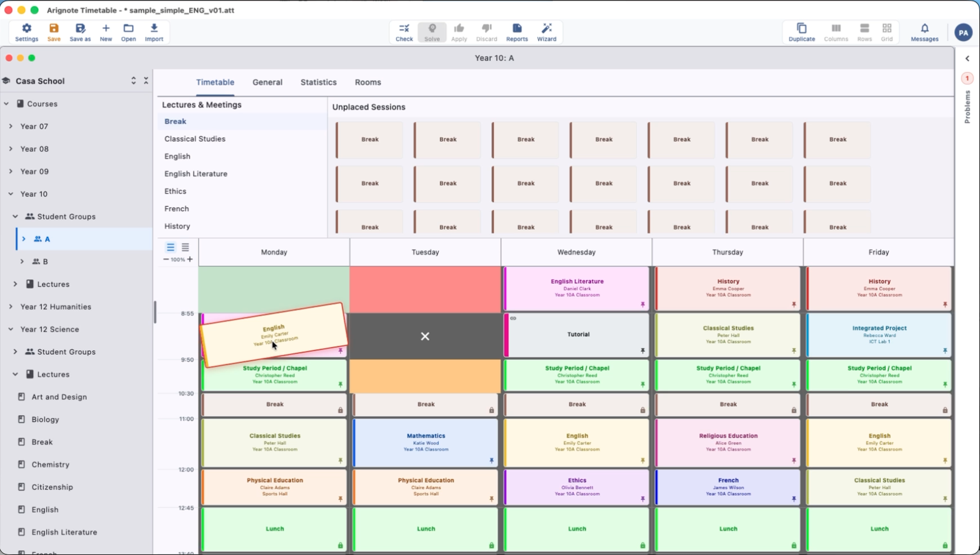Screen dimensions: 980x555
Task: Select Art and Design lecture in sidebar
Action: click(59, 397)
